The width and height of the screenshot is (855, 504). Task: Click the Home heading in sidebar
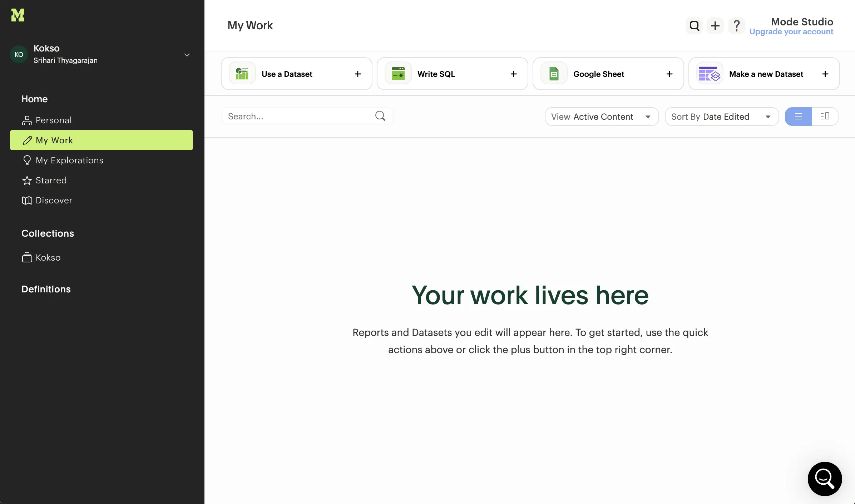pos(34,99)
